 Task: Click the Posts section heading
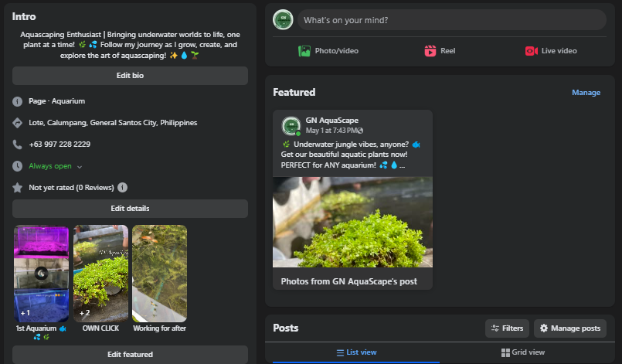tap(286, 328)
